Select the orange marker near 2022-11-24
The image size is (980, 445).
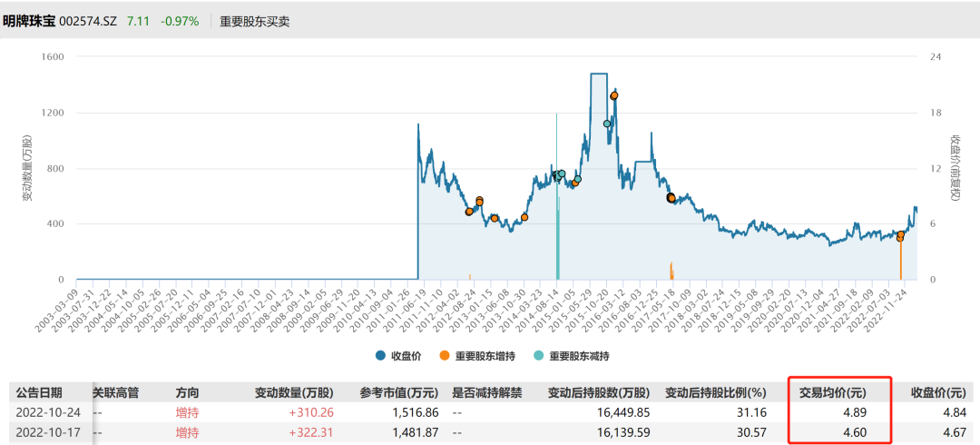[x=900, y=236]
